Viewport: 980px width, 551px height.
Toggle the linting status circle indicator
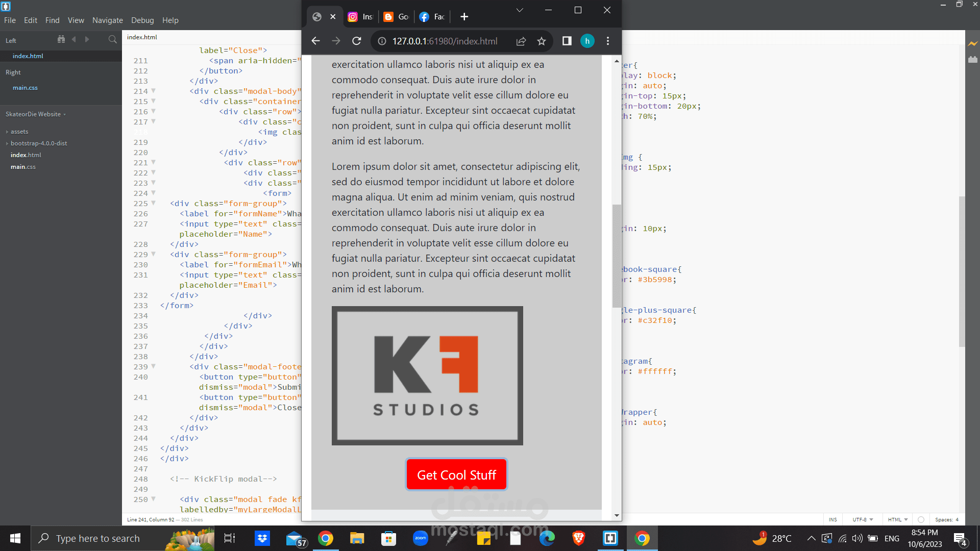921,519
